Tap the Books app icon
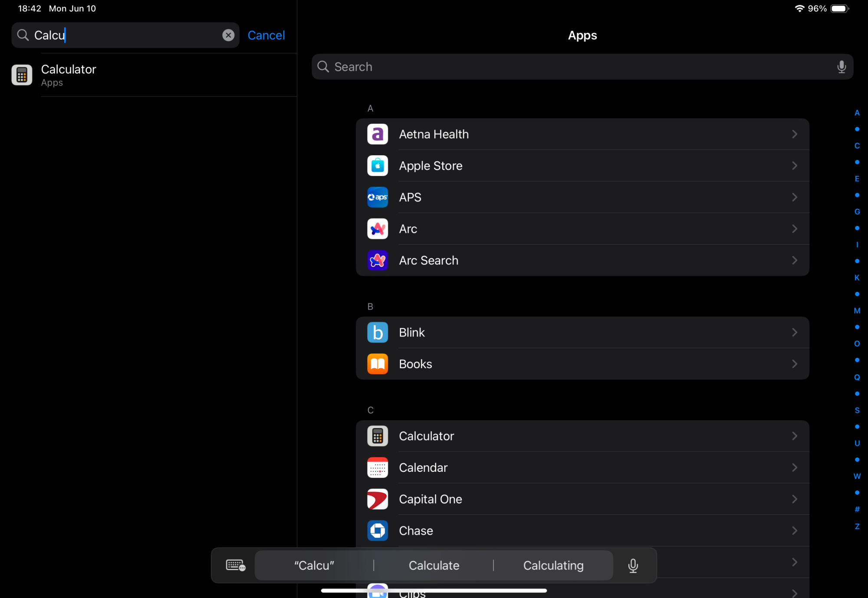868x598 pixels. [x=377, y=364]
